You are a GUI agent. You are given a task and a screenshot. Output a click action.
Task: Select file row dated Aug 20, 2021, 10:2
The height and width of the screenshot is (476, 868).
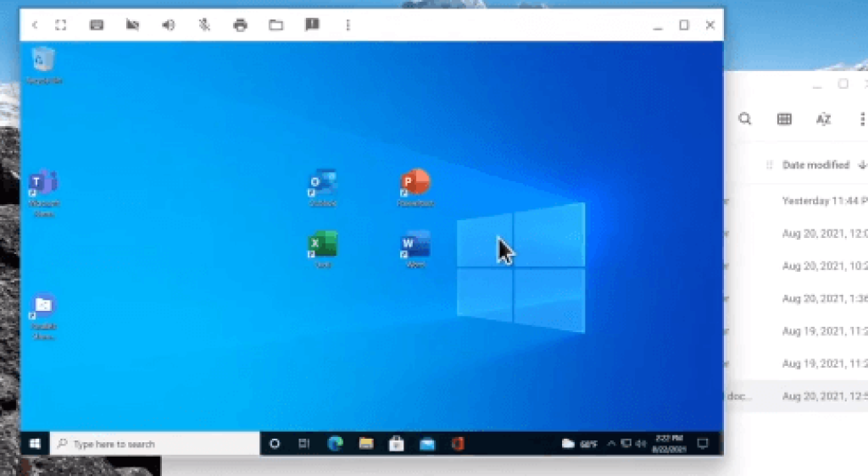pyautogui.click(x=796, y=266)
